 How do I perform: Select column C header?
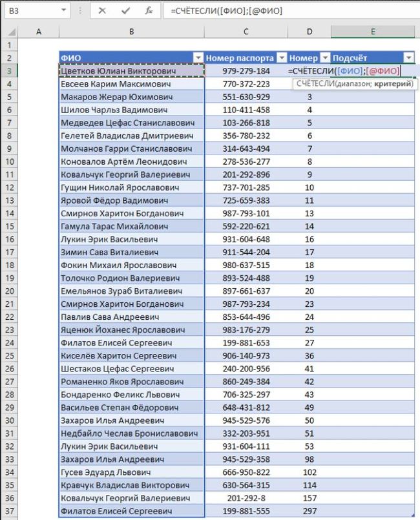tap(246, 32)
